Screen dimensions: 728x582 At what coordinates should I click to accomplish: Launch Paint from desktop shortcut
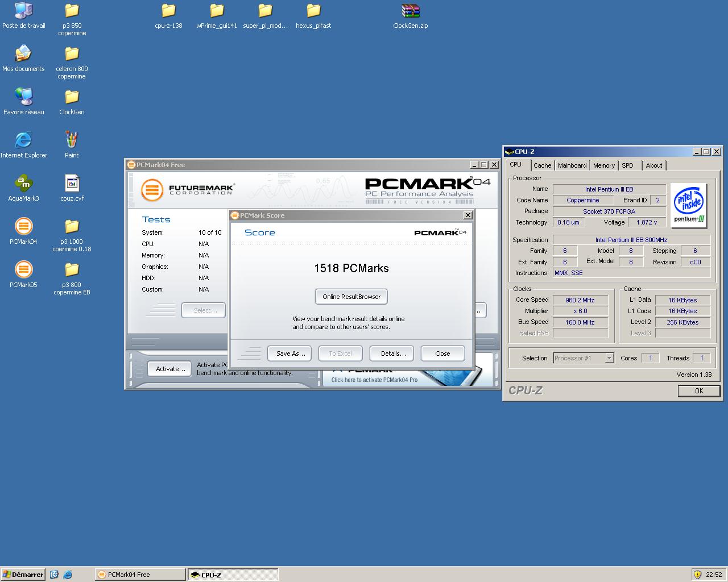pyautogui.click(x=72, y=145)
